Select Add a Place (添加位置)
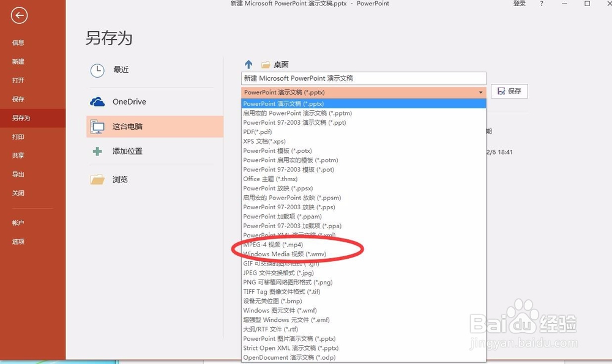Screen dimensions: 612x364 [x=155, y=151]
